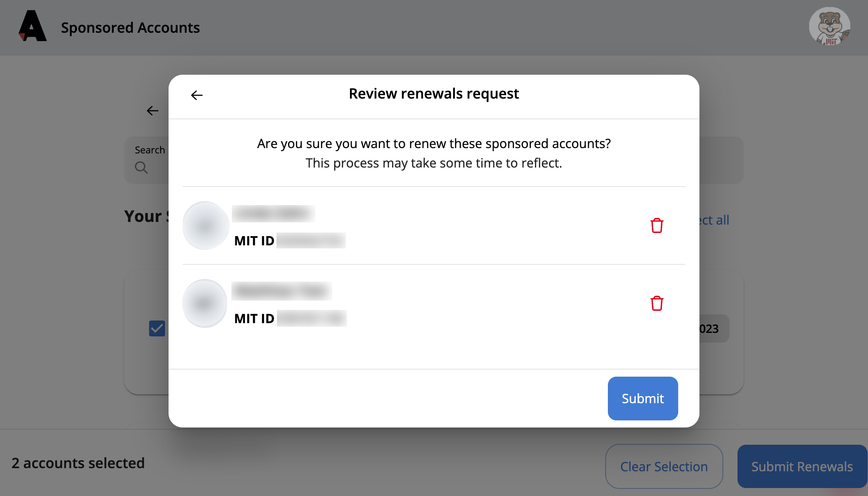
Task: Click the Clear Selection button
Action: 664,466
